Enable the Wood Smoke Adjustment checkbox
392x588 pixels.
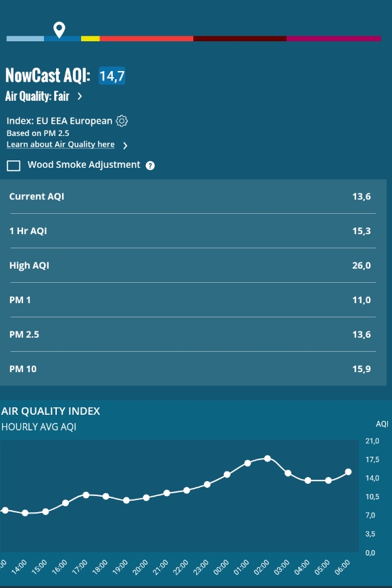14,165
